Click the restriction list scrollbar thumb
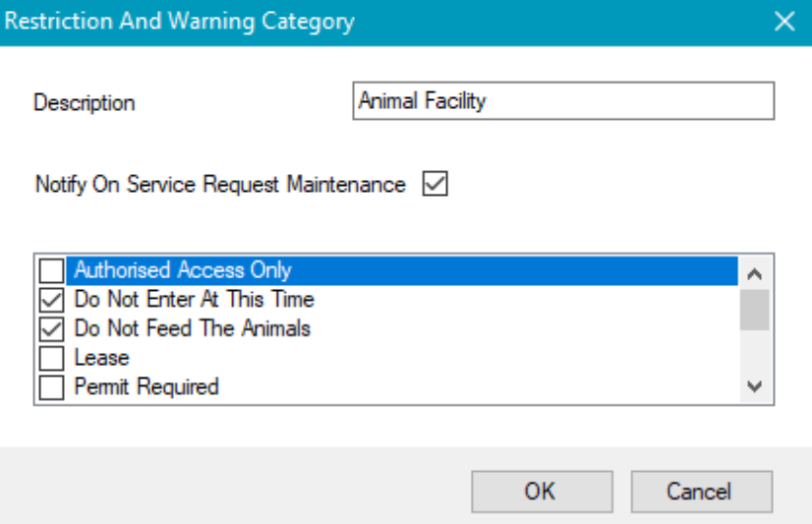Screen dimensions: 812x524 coord(755,309)
